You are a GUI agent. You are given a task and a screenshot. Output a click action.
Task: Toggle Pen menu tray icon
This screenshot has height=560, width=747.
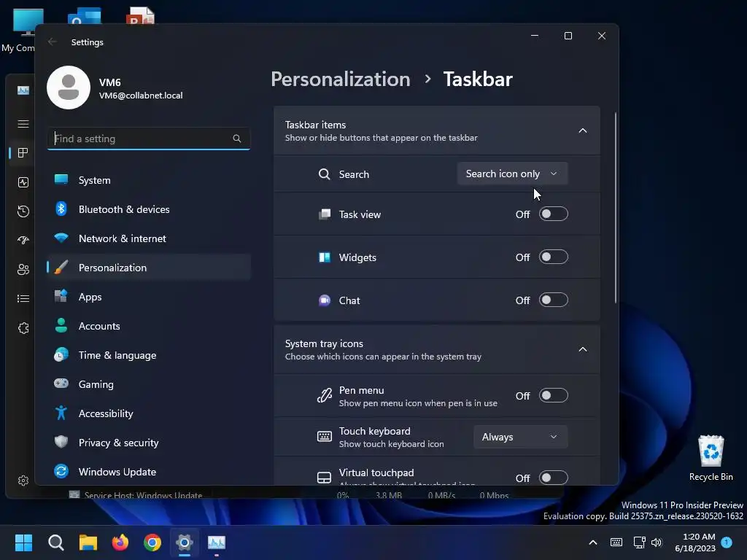tap(553, 395)
